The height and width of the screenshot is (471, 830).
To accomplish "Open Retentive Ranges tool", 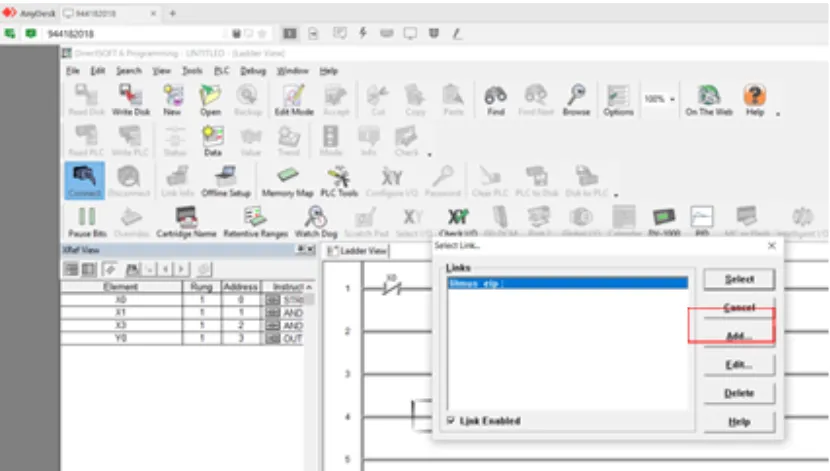I will 256,221.
